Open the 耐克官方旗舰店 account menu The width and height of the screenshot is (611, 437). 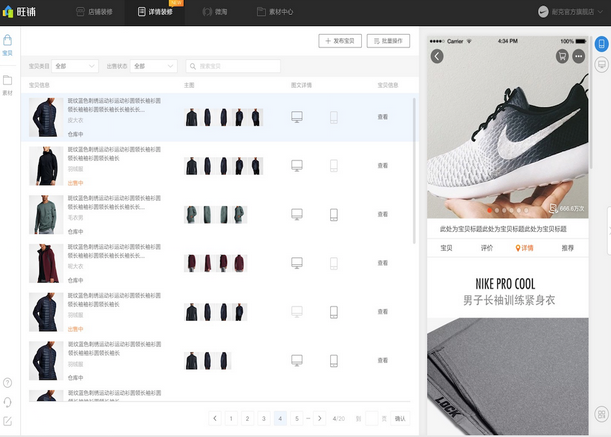point(573,11)
